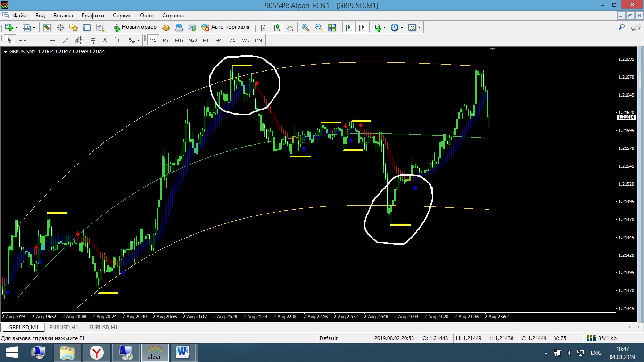
Task: Select the Equidistant Channel tool
Action: pos(78,40)
